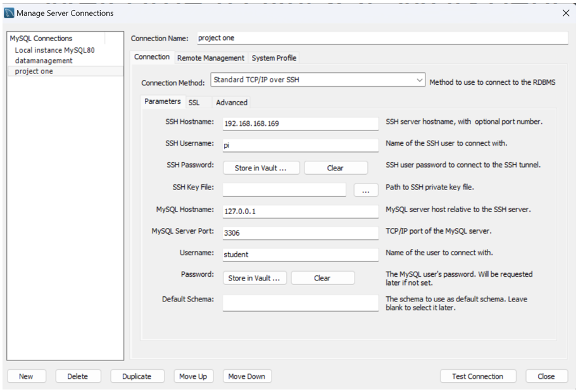Viewport: 578px width, 392px height.
Task: Browse for SSH key file with ellipsis button
Action: tap(366, 189)
